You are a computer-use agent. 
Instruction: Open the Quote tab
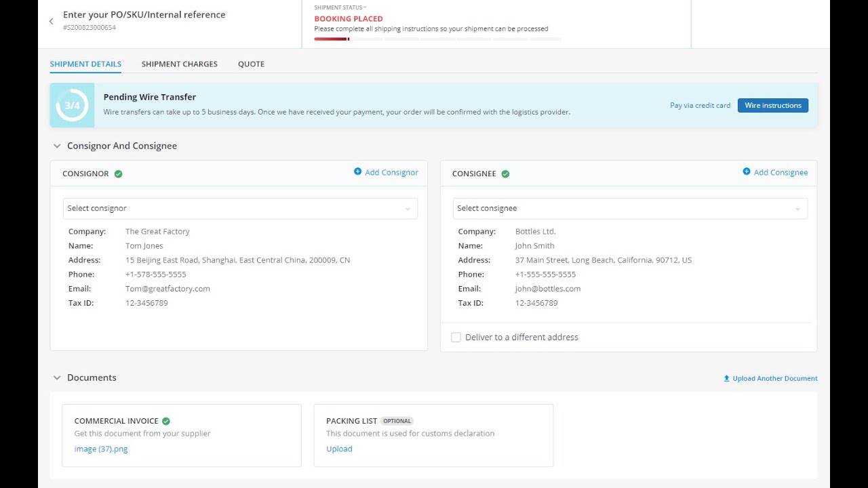pos(251,64)
